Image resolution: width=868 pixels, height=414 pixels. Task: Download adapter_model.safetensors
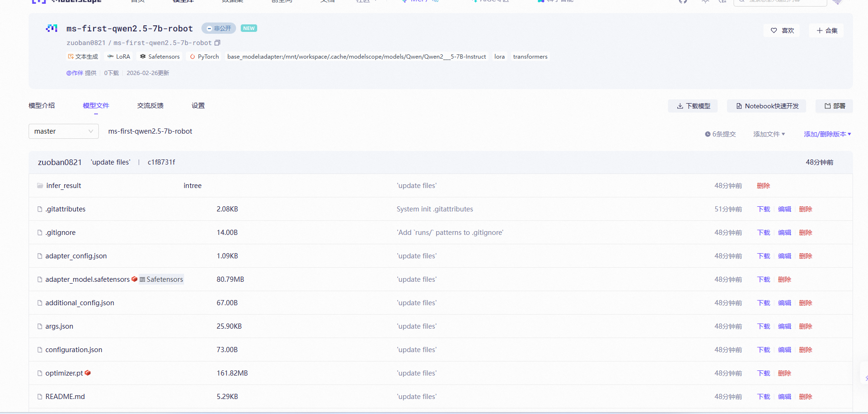tap(764, 279)
